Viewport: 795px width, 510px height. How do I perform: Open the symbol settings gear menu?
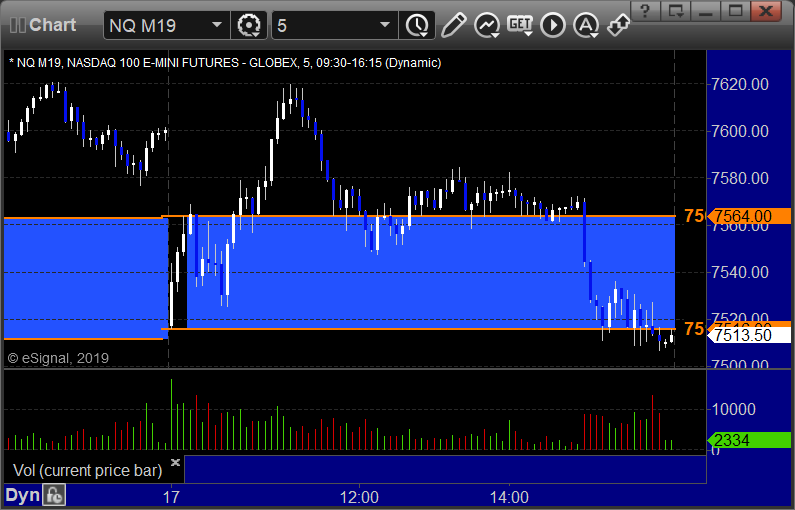248,25
